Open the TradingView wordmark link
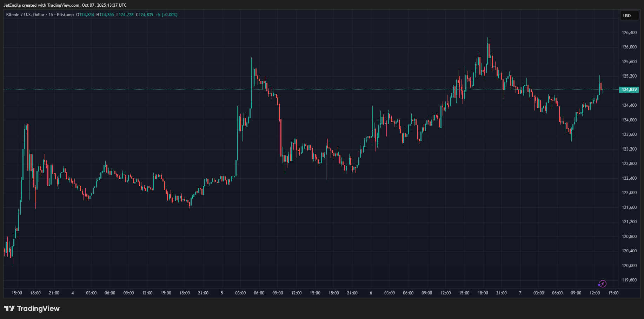The image size is (644, 319). [x=38, y=308]
